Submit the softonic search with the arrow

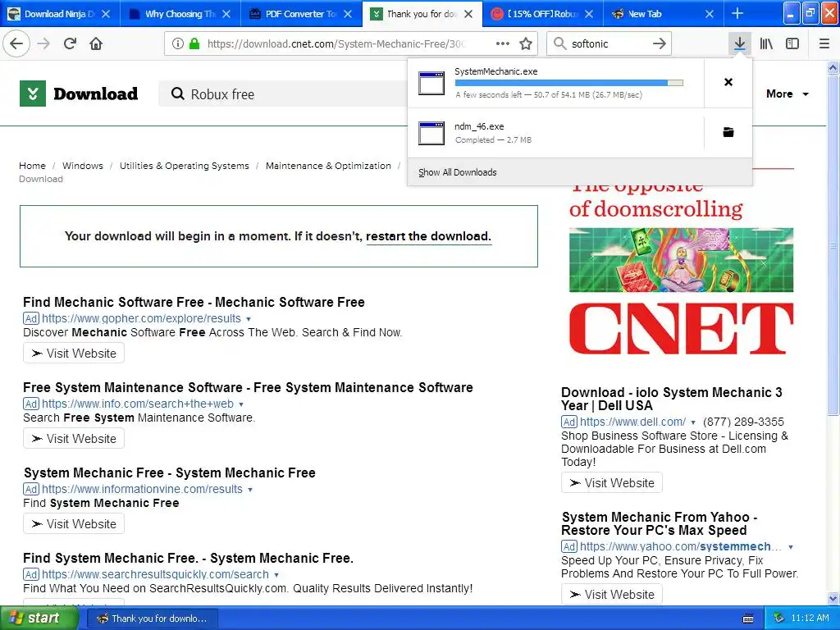[x=660, y=43]
